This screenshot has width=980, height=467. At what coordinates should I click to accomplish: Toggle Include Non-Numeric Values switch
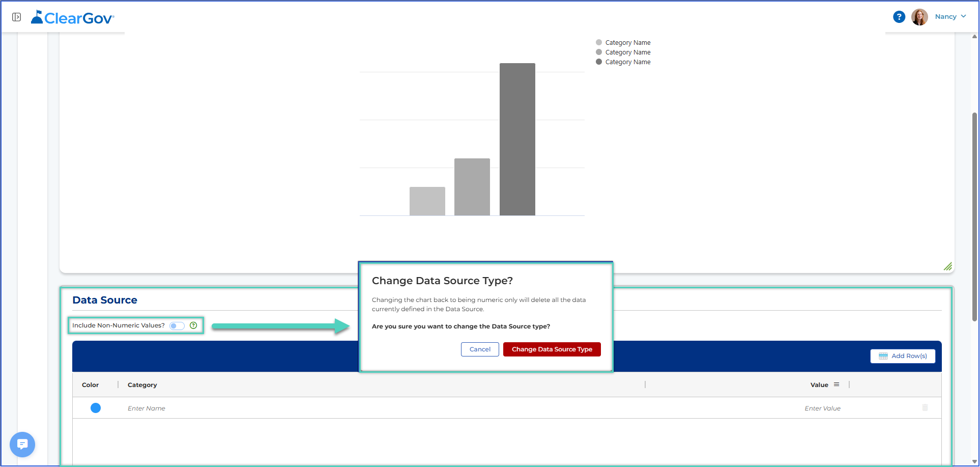click(177, 326)
